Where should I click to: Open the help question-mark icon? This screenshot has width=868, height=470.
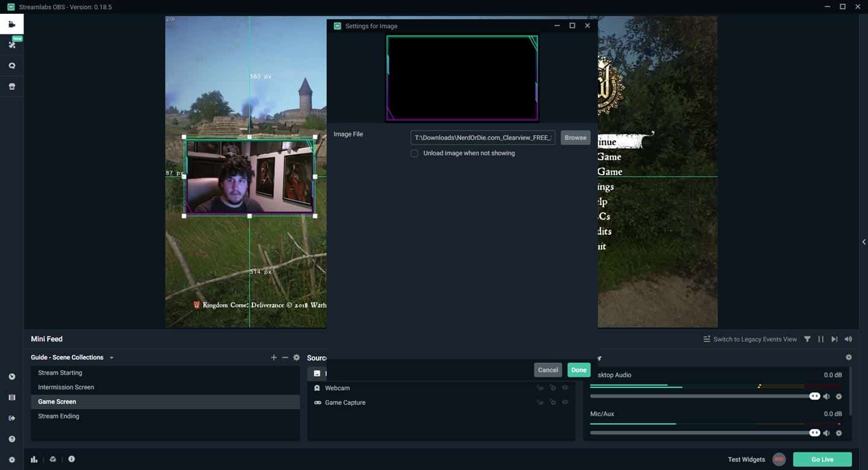tap(11, 439)
